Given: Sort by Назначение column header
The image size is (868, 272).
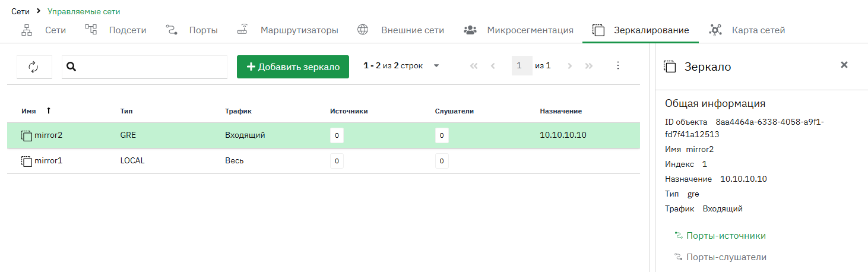Looking at the screenshot, I should pyautogui.click(x=560, y=111).
